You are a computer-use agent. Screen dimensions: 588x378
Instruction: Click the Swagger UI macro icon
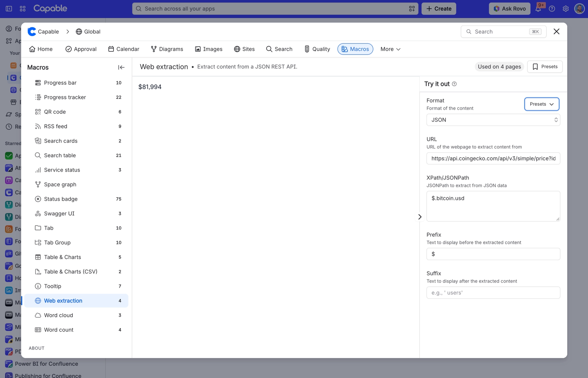pyautogui.click(x=38, y=214)
